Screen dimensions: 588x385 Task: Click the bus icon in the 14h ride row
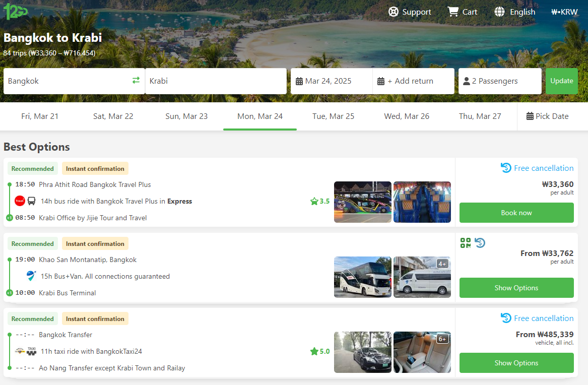point(32,201)
